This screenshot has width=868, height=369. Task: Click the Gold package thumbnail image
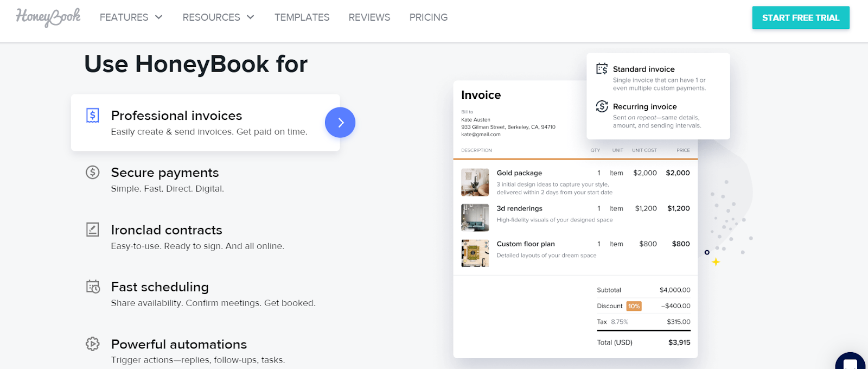[475, 182]
